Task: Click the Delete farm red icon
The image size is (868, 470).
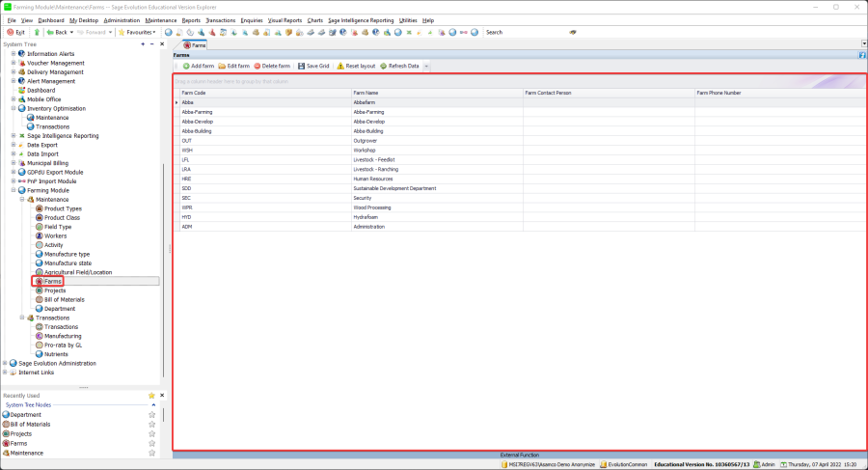Action: tap(258, 66)
